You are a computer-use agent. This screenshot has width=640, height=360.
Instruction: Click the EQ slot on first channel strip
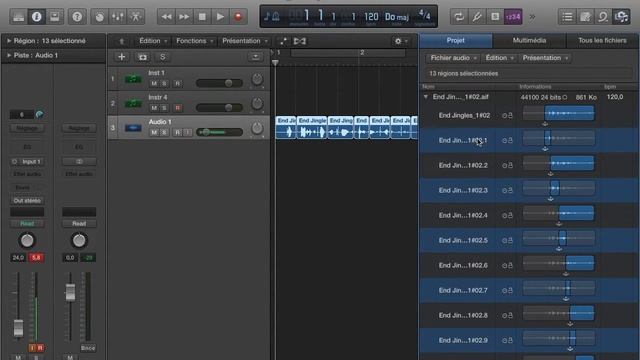27,147
